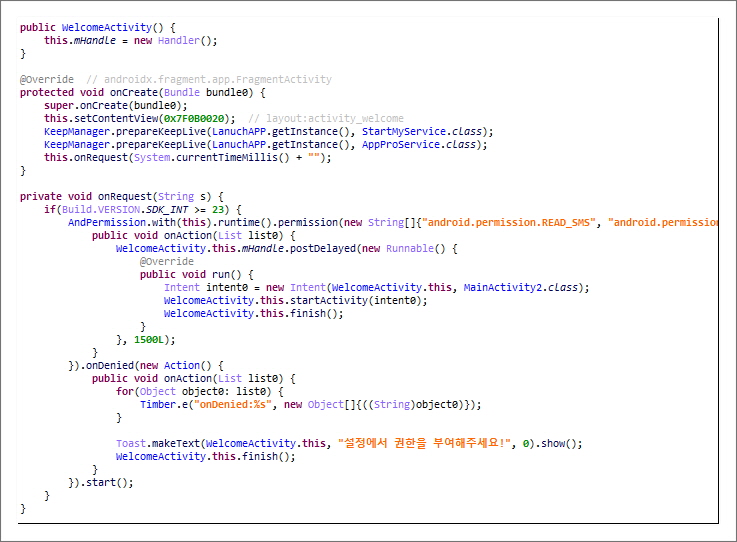Click "postDelayed" method call

coord(323,249)
